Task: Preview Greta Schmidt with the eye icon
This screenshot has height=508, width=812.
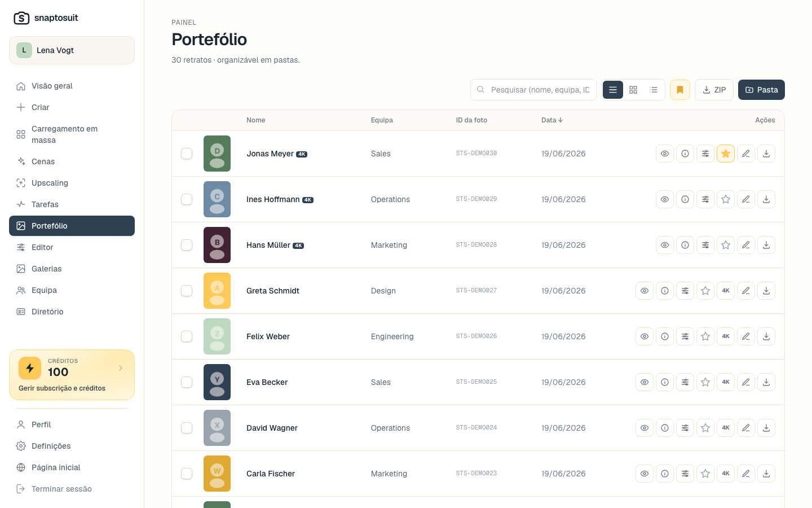Action: coord(645,291)
